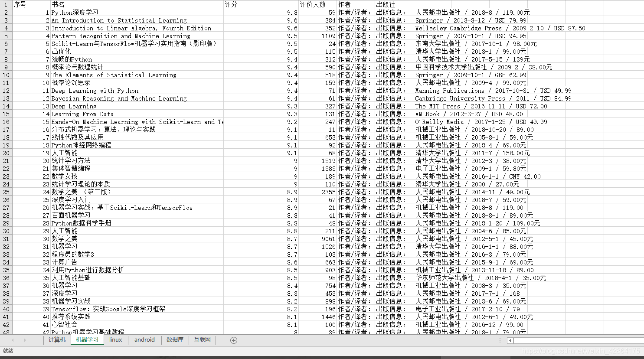Select the 心智社会 cell

click(137, 325)
